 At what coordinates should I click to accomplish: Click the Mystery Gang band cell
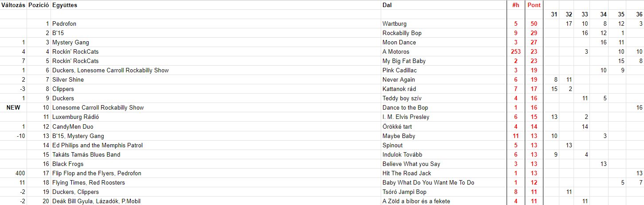[216, 42]
